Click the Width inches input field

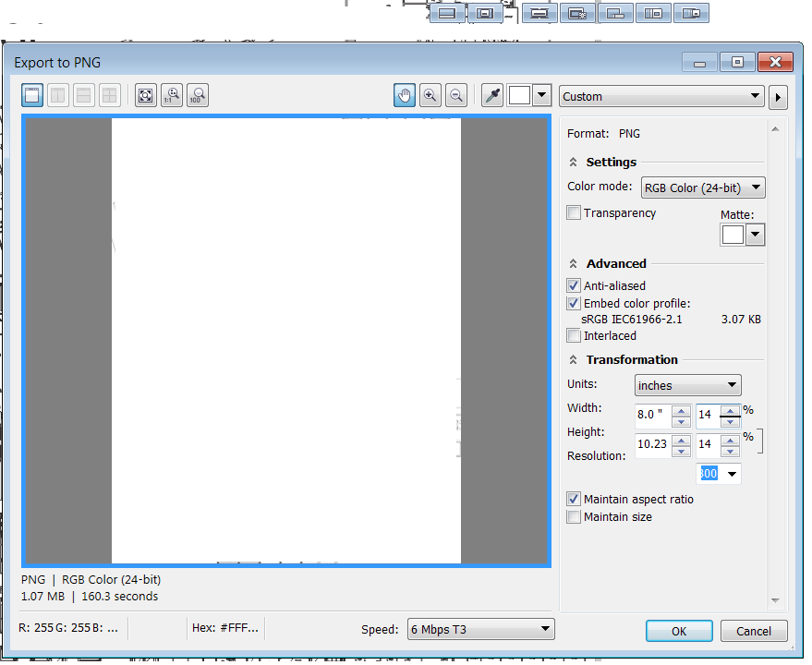(652, 416)
